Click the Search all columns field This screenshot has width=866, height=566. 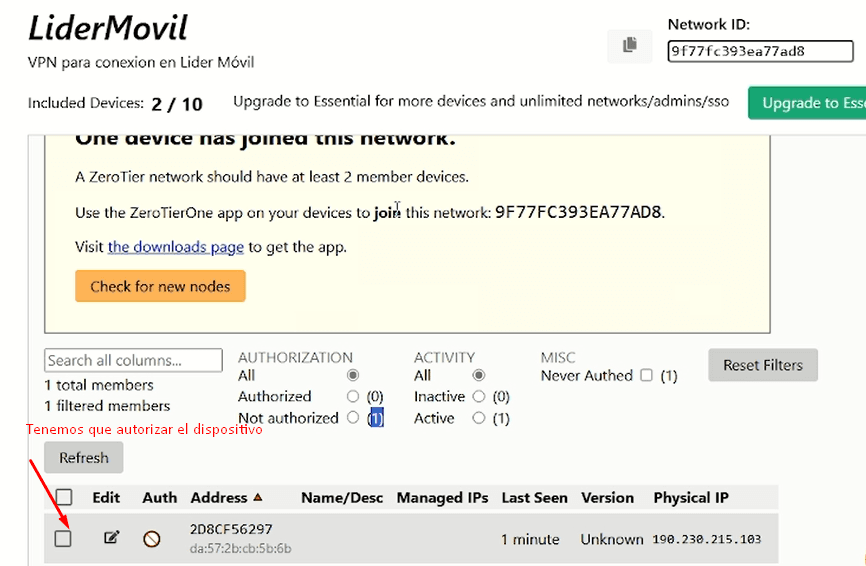click(133, 360)
